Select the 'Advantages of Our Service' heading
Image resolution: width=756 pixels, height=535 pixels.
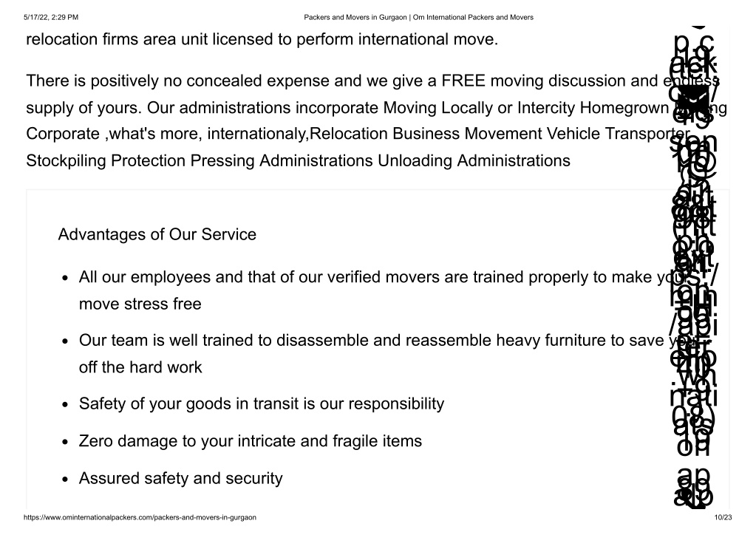[157, 235]
